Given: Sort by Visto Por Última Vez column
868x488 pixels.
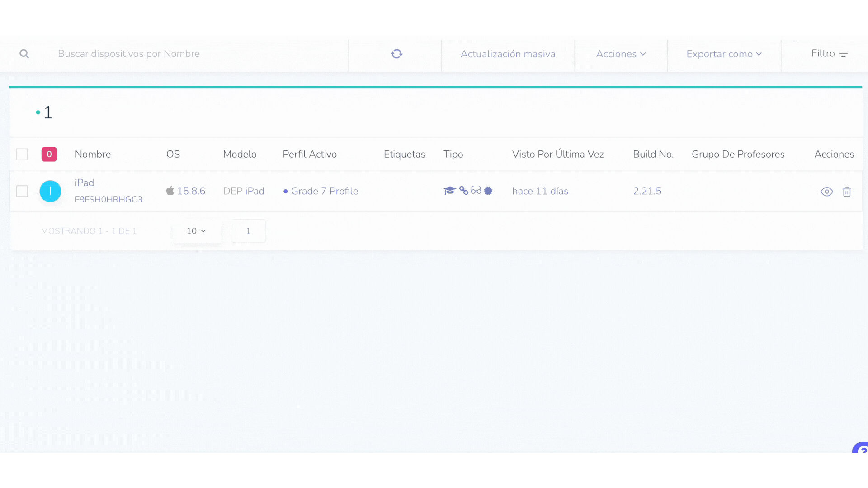Looking at the screenshot, I should pos(557,154).
